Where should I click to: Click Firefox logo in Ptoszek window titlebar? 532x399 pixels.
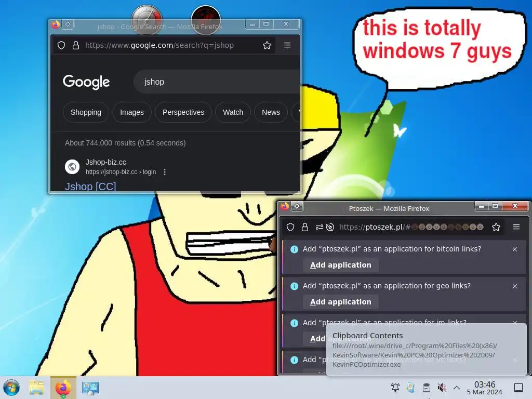point(285,206)
